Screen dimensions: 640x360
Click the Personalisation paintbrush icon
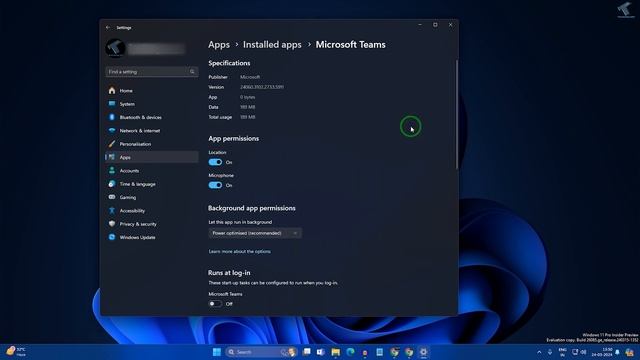[x=112, y=144]
